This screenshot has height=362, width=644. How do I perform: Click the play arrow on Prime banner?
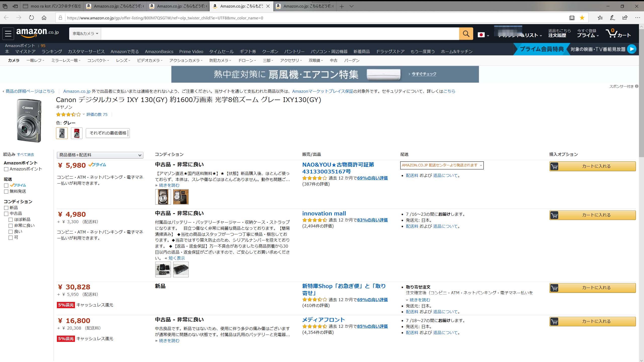tap(632, 49)
